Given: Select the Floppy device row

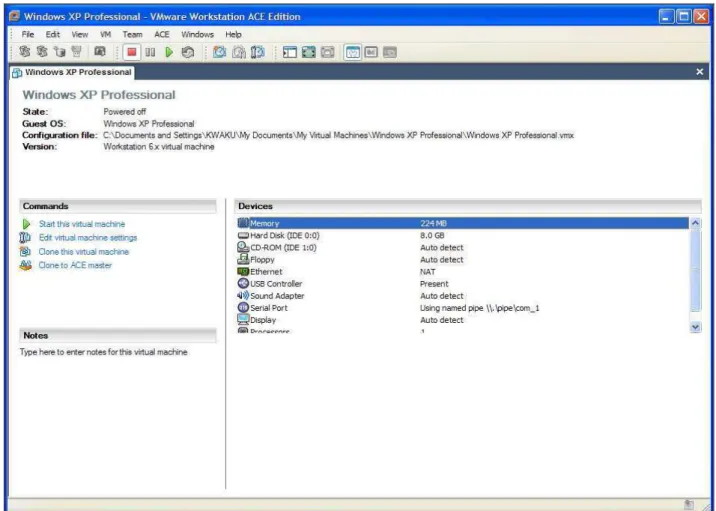Looking at the screenshot, I should pyautogui.click(x=463, y=259).
